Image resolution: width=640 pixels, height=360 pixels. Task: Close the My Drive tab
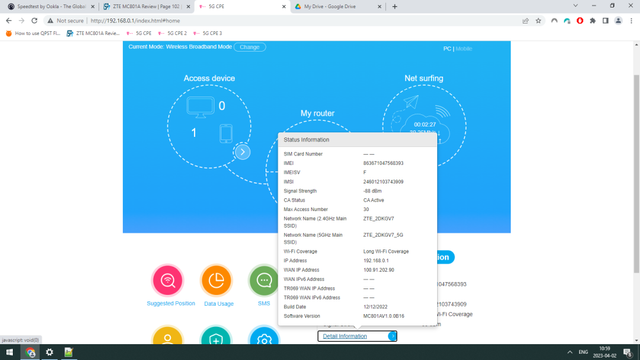click(x=379, y=7)
